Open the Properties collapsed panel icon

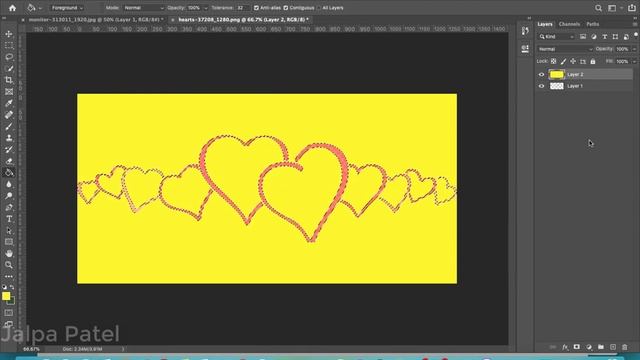click(x=525, y=49)
